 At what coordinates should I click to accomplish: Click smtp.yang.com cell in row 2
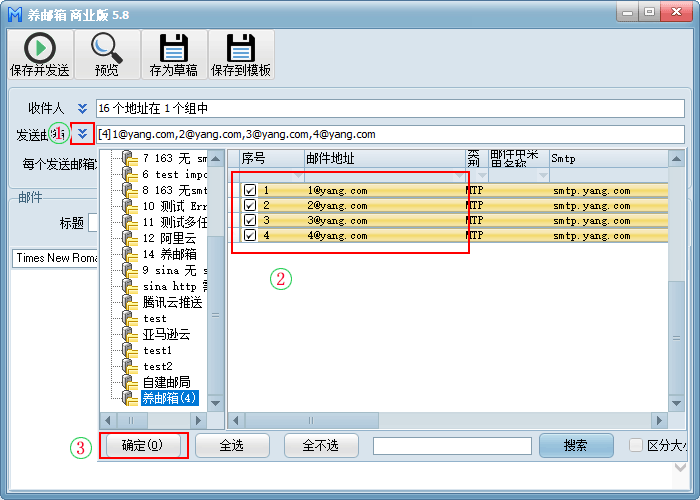tap(608, 205)
